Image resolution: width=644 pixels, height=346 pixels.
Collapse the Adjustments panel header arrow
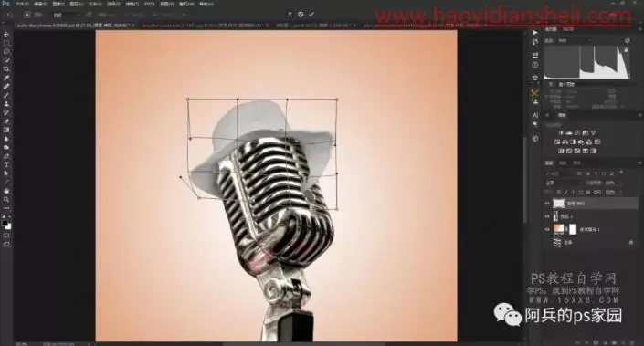tap(547, 115)
